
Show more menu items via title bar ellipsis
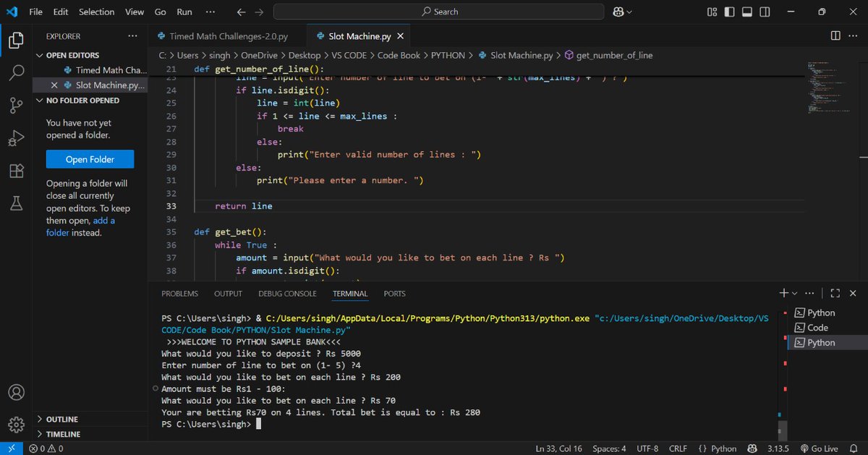(210, 12)
